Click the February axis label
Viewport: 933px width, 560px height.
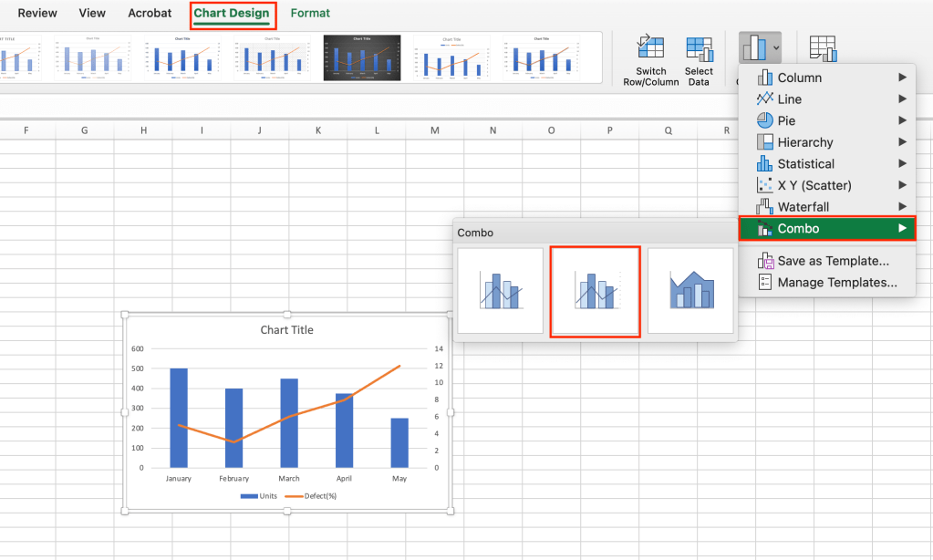tap(233, 479)
